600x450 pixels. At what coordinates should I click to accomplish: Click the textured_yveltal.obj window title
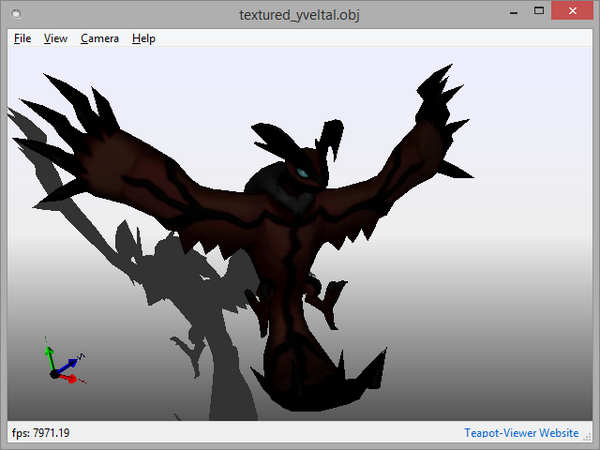299,15
